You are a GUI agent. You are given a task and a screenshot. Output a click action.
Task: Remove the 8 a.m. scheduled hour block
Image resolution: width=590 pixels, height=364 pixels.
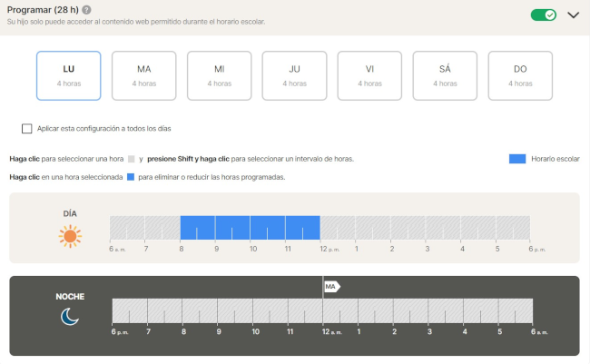pyautogui.click(x=198, y=228)
